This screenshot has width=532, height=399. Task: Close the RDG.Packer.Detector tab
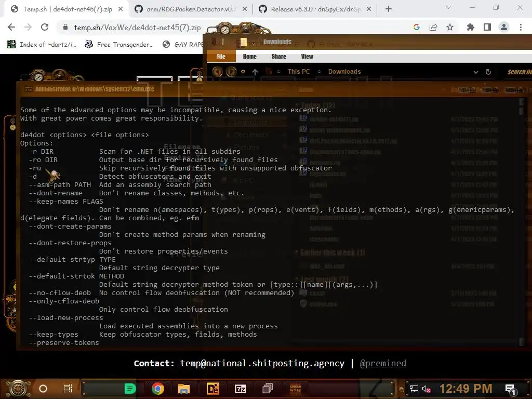(x=245, y=9)
